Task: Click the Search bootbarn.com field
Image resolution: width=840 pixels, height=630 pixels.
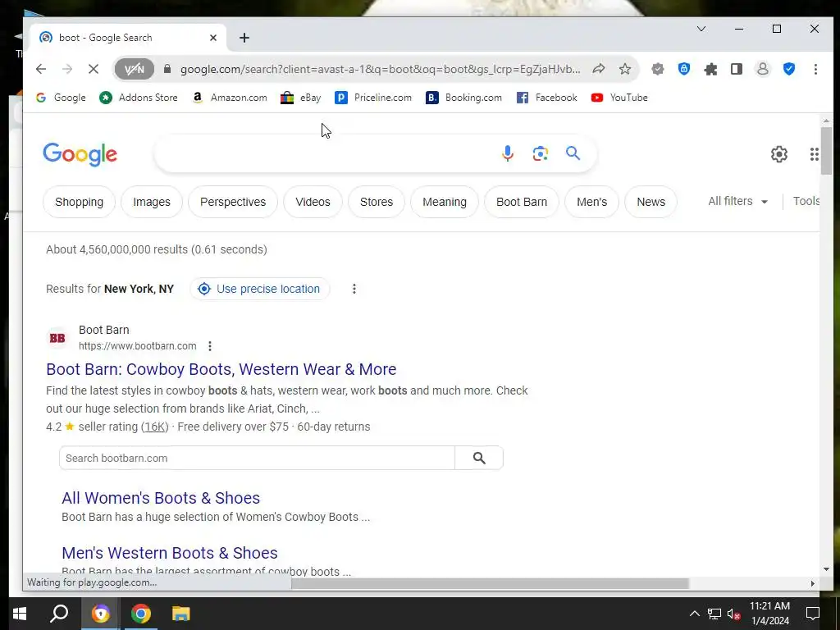Action: pyautogui.click(x=257, y=458)
